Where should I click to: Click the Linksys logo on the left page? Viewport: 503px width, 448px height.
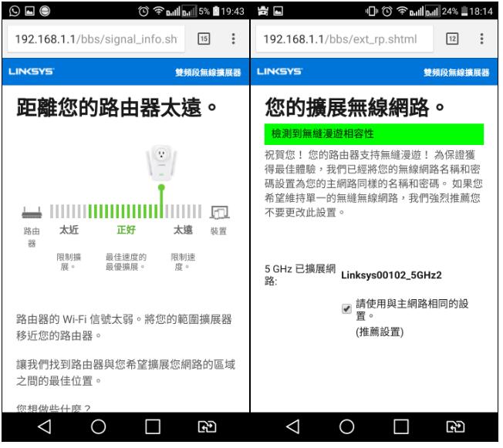pos(31,72)
